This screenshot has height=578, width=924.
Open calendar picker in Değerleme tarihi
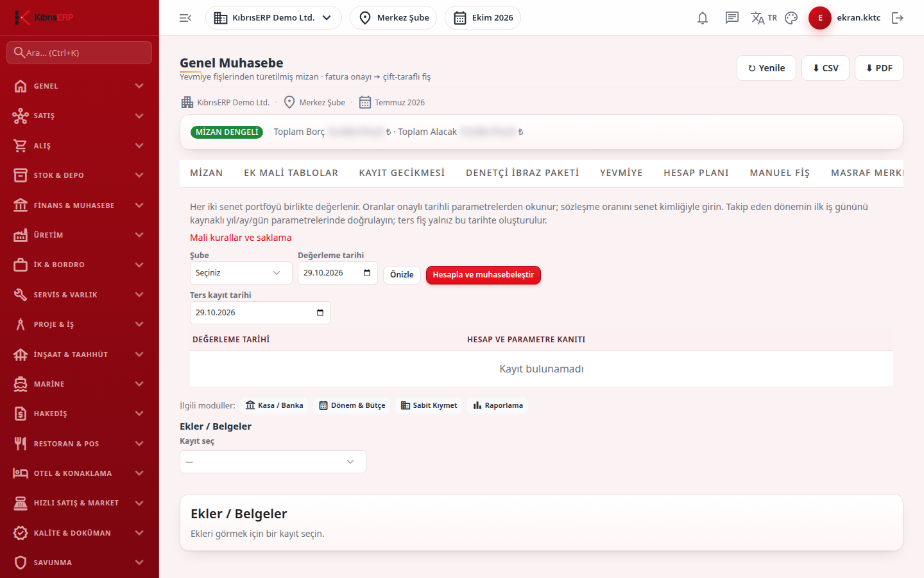coord(367,273)
